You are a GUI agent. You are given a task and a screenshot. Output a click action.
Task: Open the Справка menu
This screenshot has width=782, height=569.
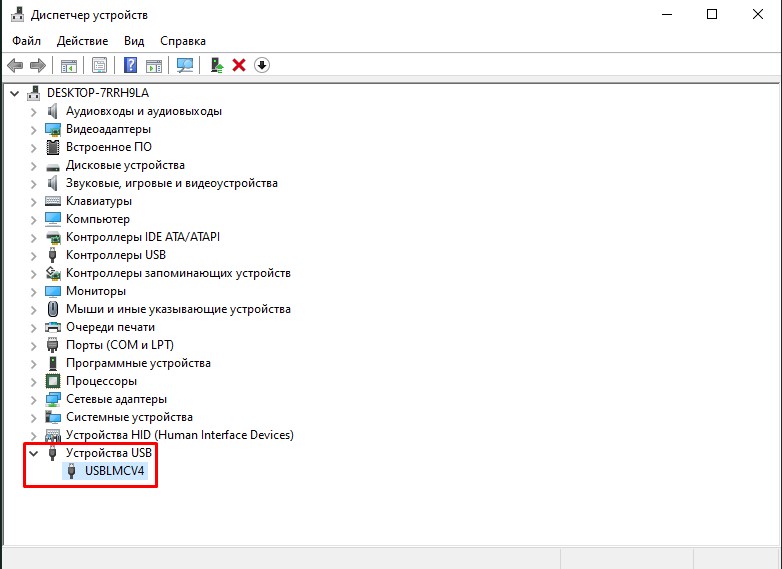click(183, 41)
